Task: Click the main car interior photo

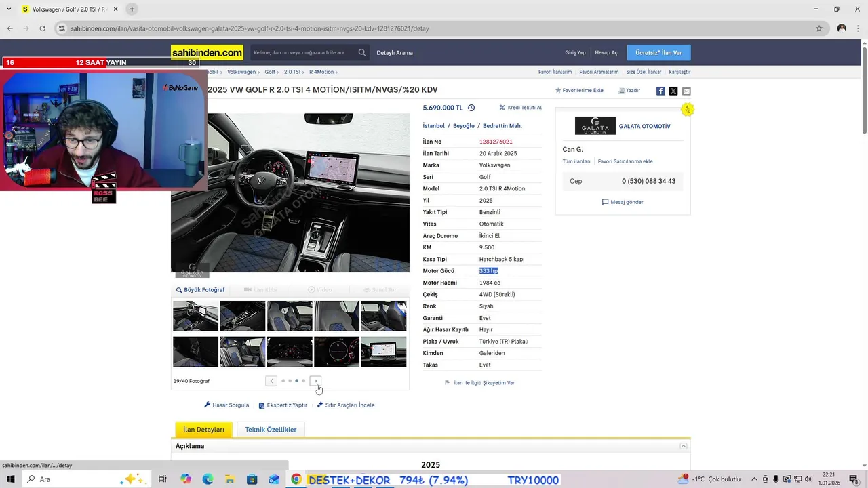Action: click(290, 193)
